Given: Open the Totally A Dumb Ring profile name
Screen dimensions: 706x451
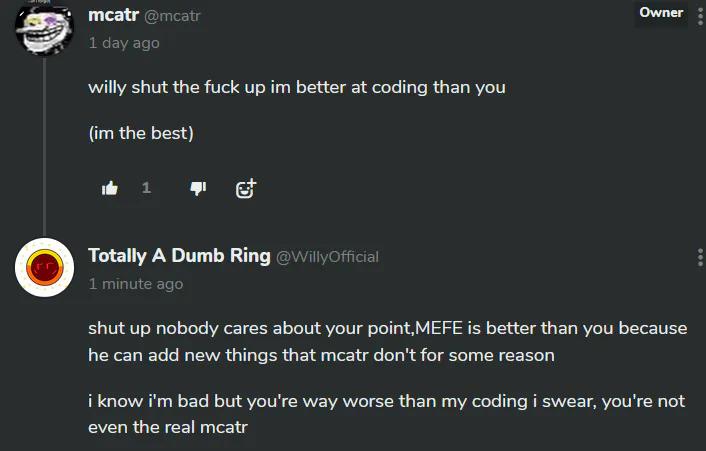Looking at the screenshot, I should [x=179, y=255].
